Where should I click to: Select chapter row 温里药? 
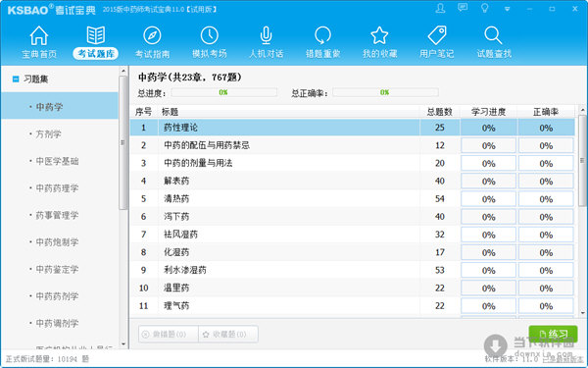tap(353, 288)
